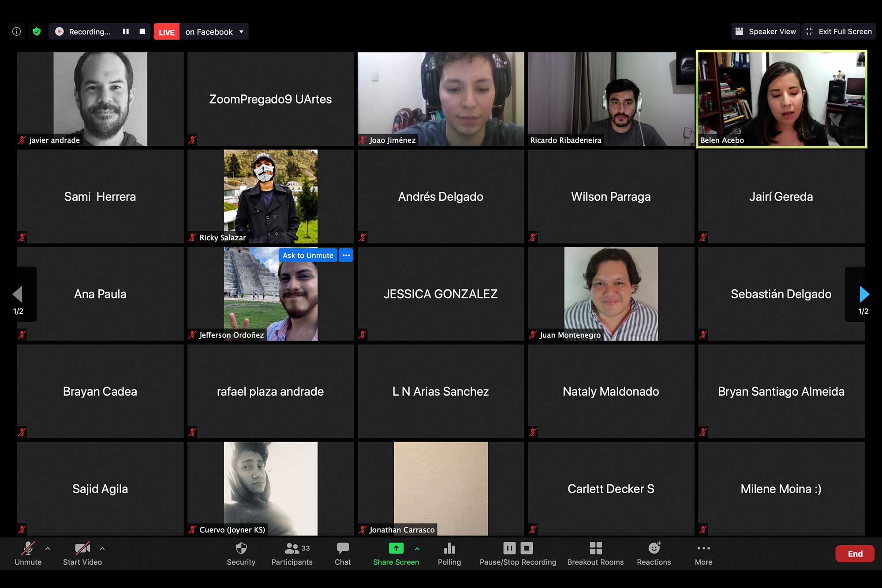Expand video options arrow beside Start Video
882x588 pixels.
click(102, 549)
